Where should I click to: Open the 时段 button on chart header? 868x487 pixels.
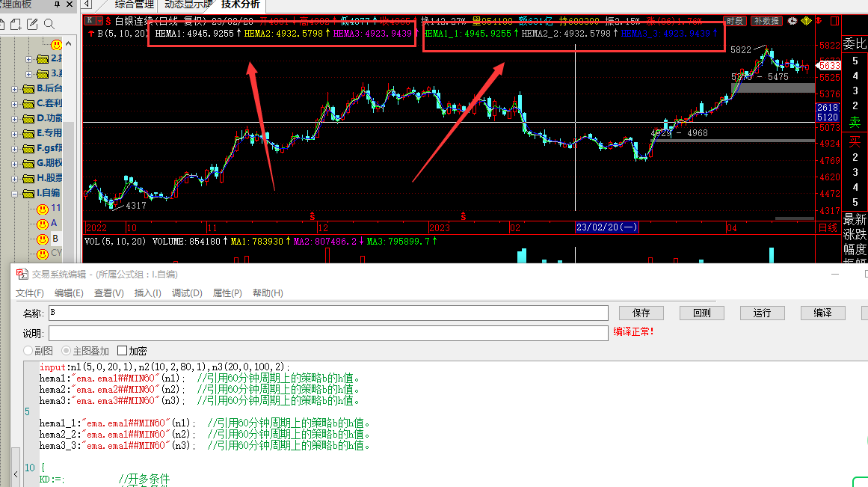(x=735, y=21)
